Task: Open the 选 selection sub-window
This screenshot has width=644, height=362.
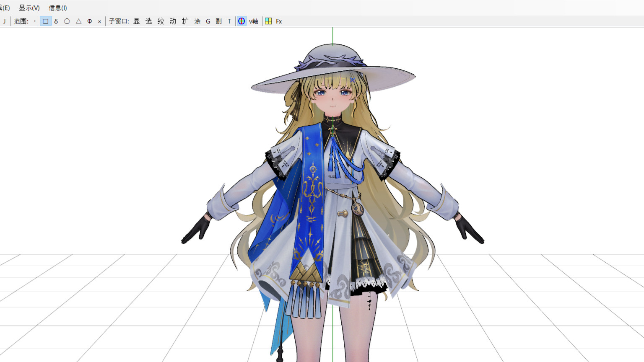Action: click(149, 21)
